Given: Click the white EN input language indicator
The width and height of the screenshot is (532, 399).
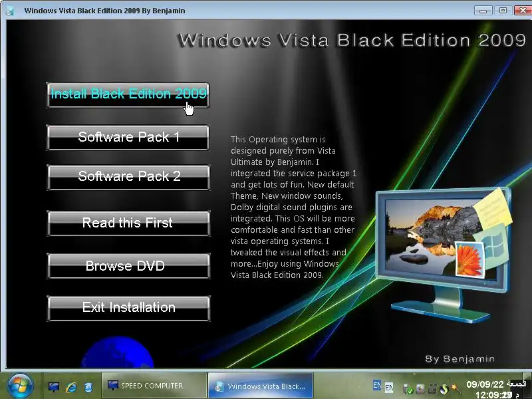Looking at the screenshot, I should click(x=389, y=388).
